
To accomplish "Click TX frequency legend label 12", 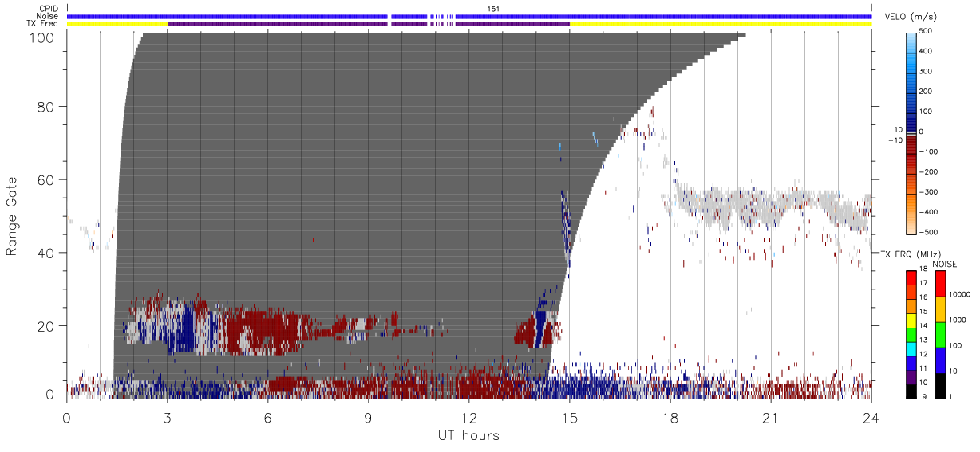I will click(924, 354).
